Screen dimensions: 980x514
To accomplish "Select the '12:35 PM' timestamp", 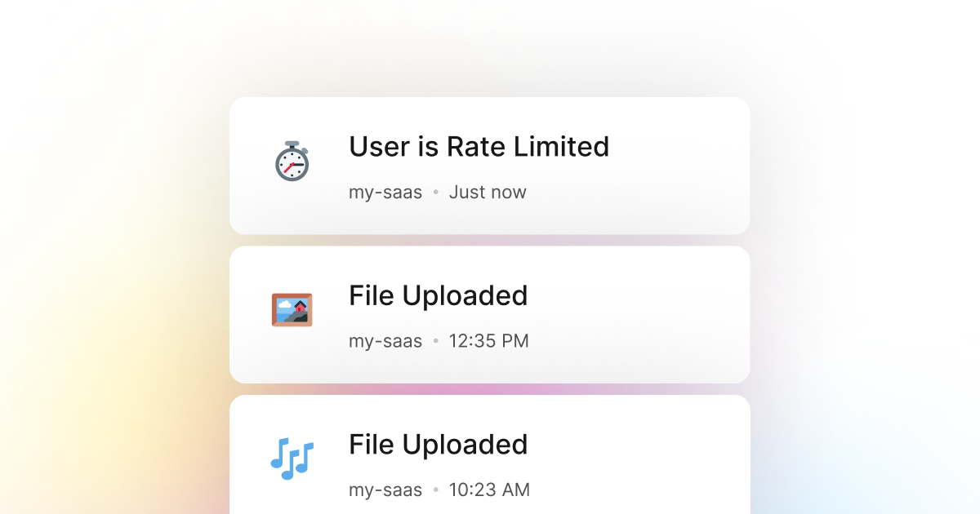I will click(x=489, y=341).
